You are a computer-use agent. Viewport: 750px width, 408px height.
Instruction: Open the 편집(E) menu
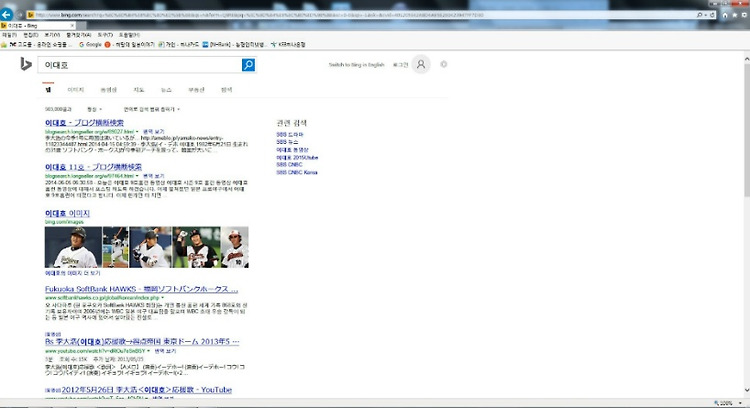coord(31,35)
